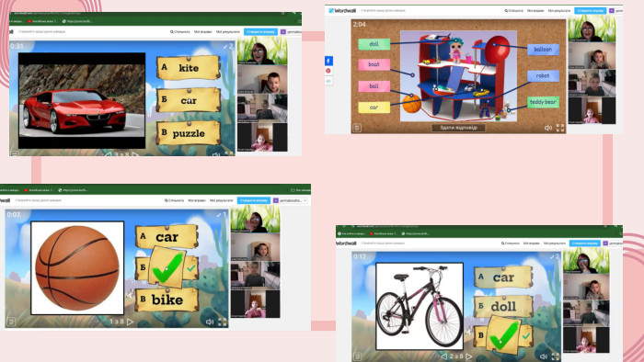Open the hamburger menu in the matching game
644x362 pixels.
tap(357, 128)
